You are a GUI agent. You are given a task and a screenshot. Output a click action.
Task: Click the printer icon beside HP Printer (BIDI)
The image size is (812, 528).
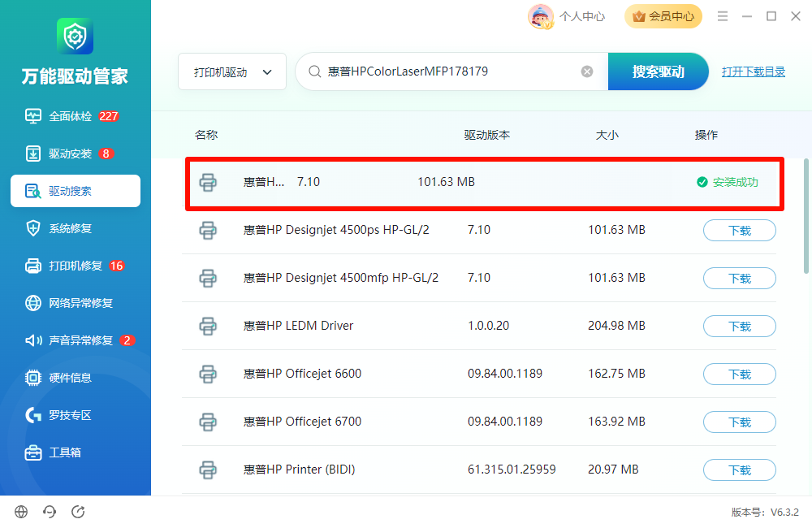(208, 470)
